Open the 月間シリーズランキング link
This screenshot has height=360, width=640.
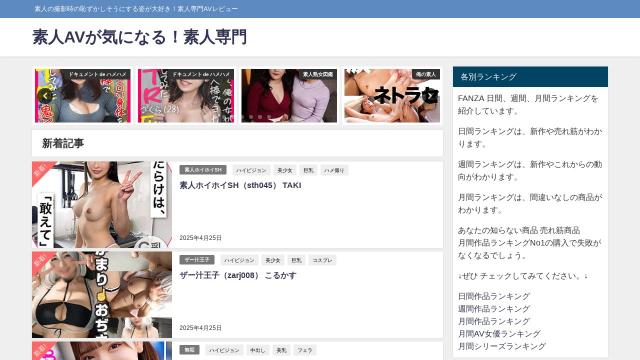[x=502, y=347]
